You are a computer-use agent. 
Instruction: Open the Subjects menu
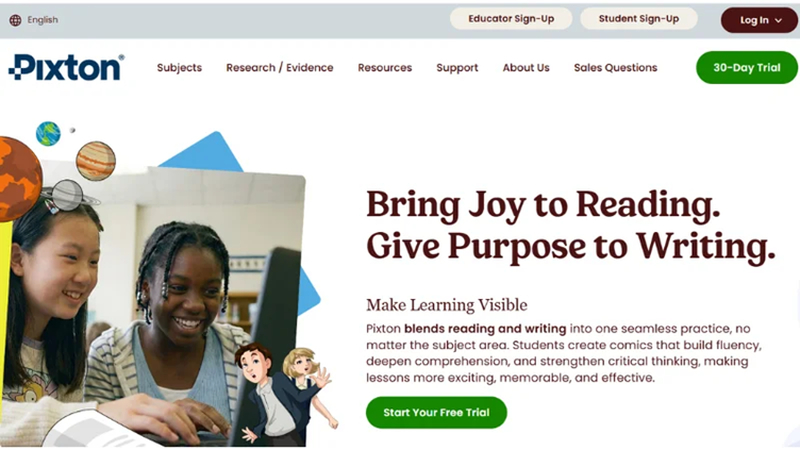(179, 67)
